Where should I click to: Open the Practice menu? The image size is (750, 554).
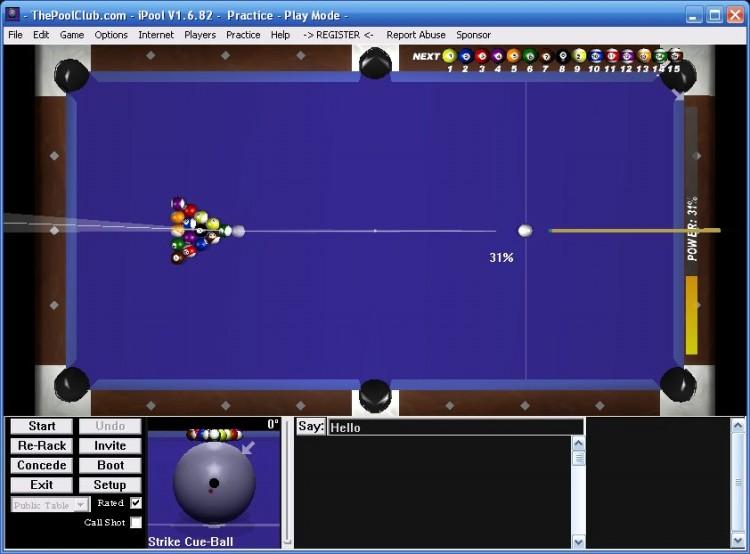(243, 35)
